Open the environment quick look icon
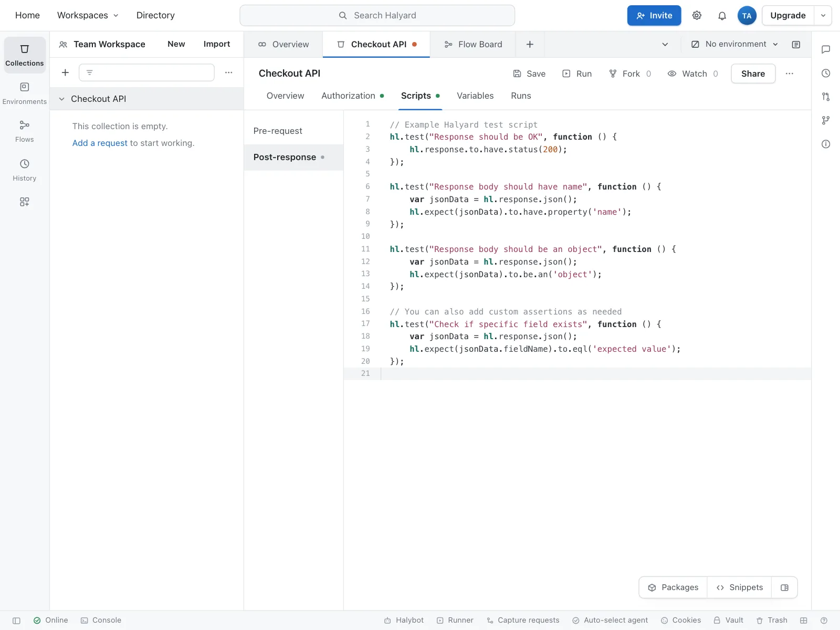Viewport: 840px width, 630px height. 796,45
